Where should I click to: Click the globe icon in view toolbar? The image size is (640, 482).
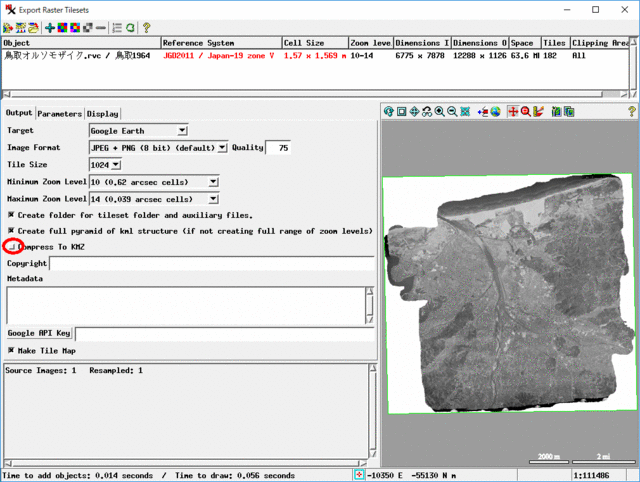496,111
